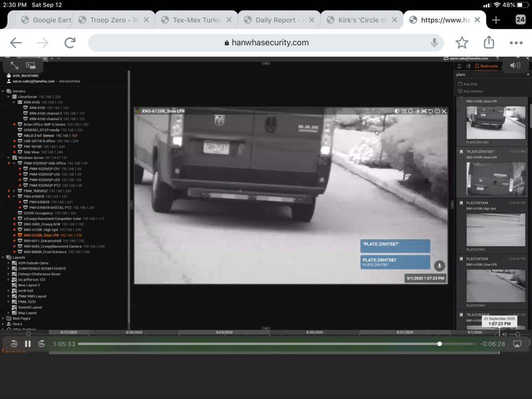
Task: Toggle PTZ control on the camera tile
Action: pyautogui.click(x=410, y=111)
